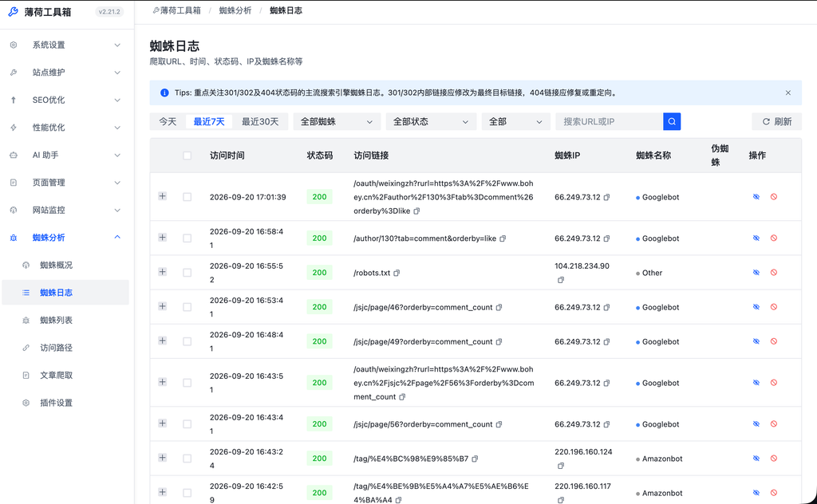Open the 全部状态 dropdown
Viewport: 817px width, 504px height.
click(x=431, y=121)
